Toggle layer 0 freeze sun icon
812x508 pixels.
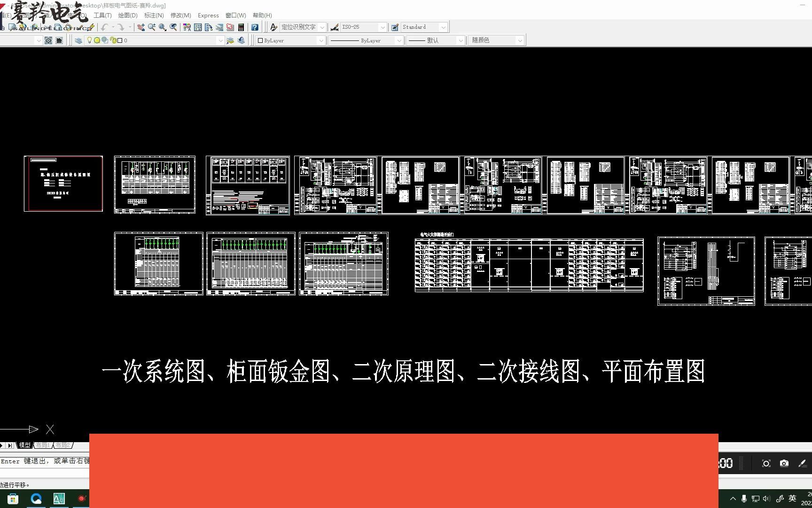tap(97, 40)
